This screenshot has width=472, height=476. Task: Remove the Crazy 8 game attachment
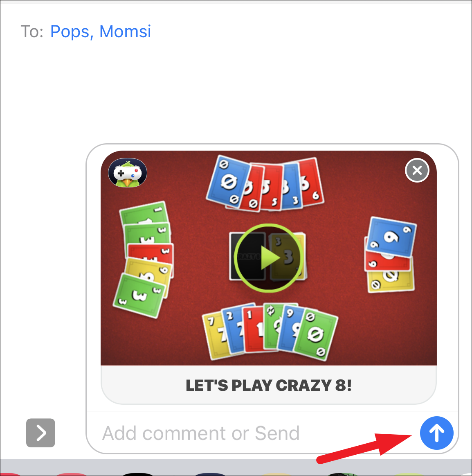tap(417, 170)
